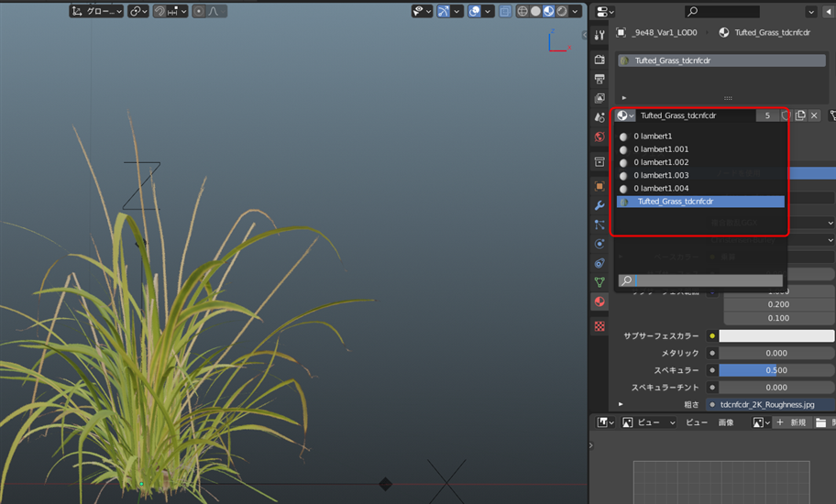Image resolution: width=836 pixels, height=504 pixels.
Task: Open the Collection properties tab
Action: 599,161
